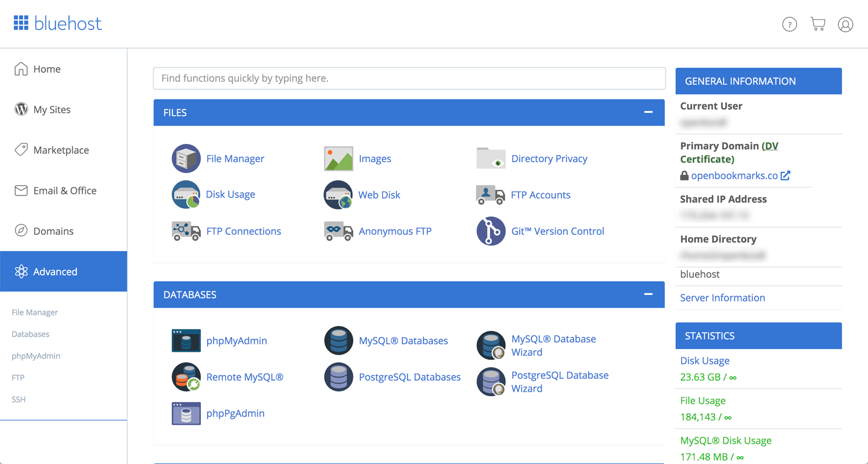Click the Images link
Viewport: 868px width, 464px height.
pos(375,159)
